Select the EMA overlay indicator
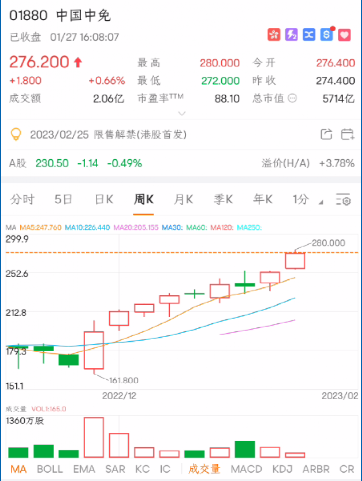 click(x=84, y=469)
